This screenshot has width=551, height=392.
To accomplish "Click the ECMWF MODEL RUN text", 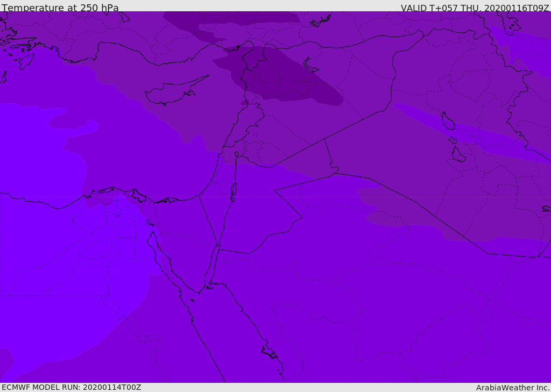I will (x=72, y=387).
